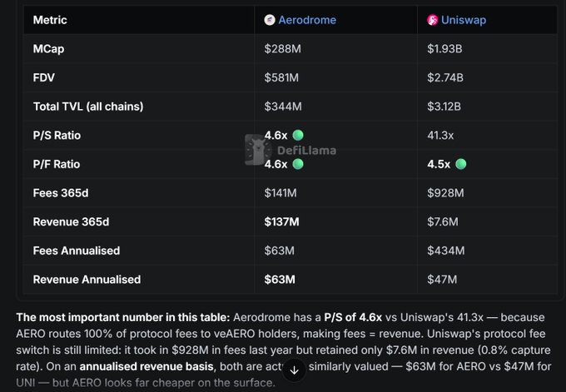Click Aerodrome MCap value $288M
566x392 pixels.
282,49
